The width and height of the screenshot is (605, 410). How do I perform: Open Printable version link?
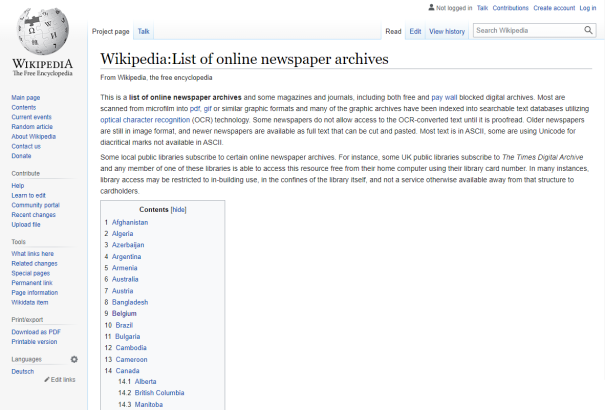tap(34, 341)
